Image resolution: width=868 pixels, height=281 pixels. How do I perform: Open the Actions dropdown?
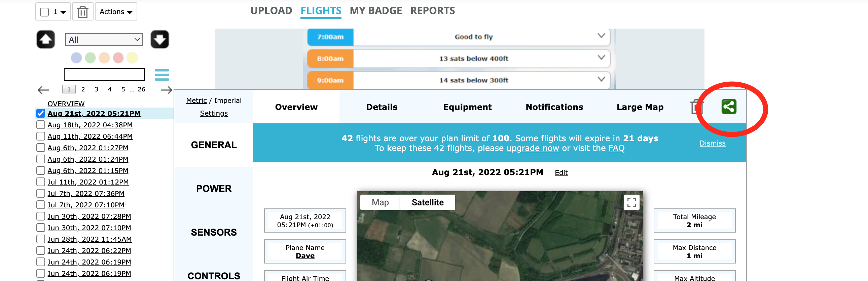(x=116, y=12)
